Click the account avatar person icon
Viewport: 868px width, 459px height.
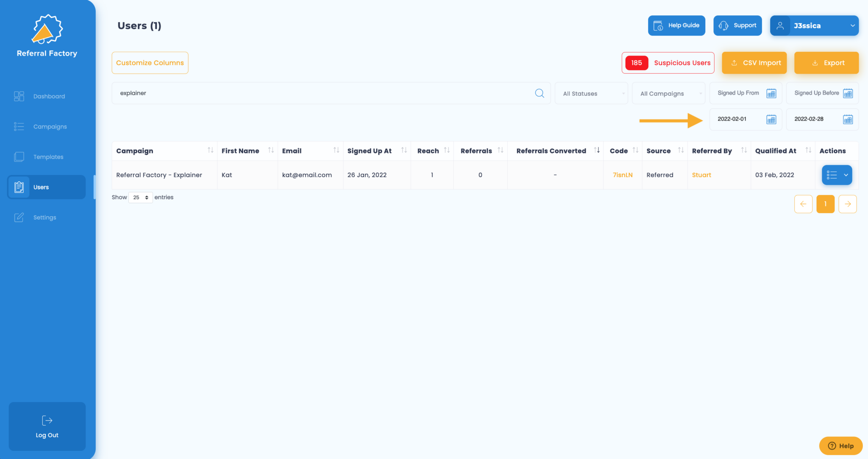pyautogui.click(x=780, y=25)
